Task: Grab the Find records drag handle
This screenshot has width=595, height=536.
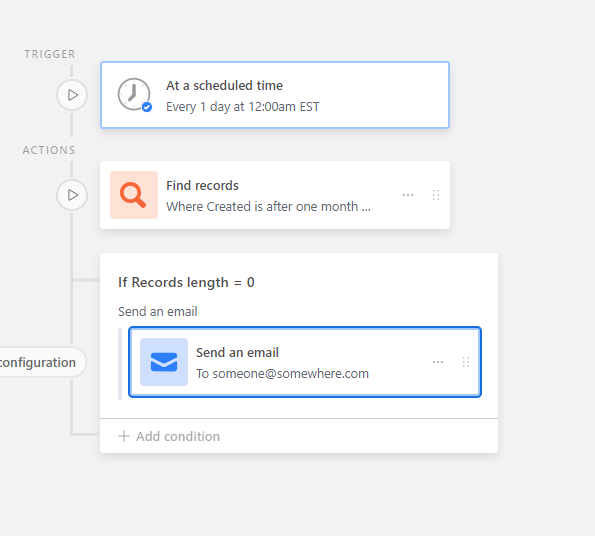Action: point(436,195)
